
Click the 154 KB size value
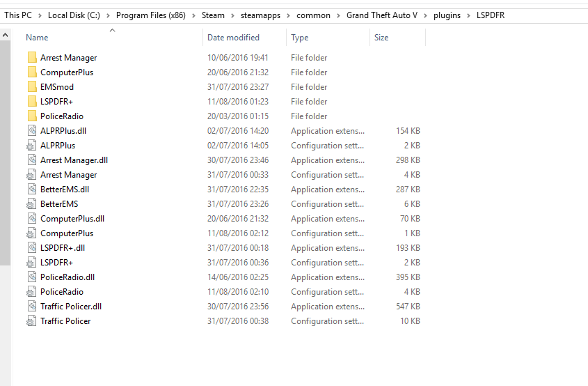pyautogui.click(x=408, y=131)
